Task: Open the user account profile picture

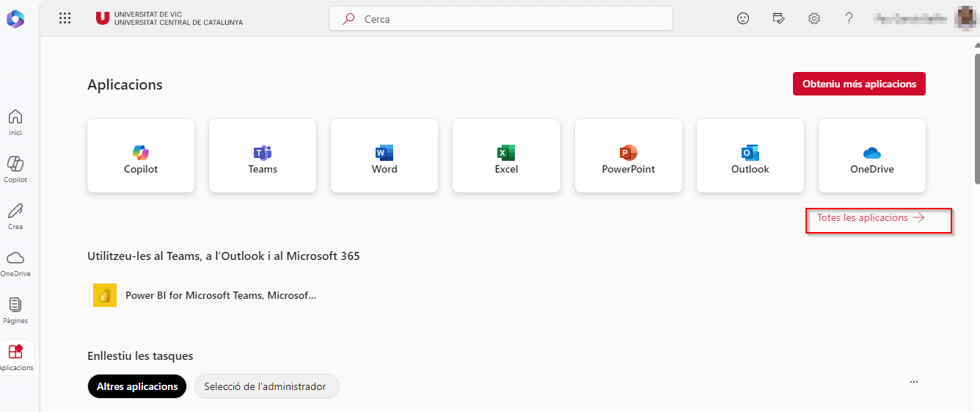Action: [967, 18]
